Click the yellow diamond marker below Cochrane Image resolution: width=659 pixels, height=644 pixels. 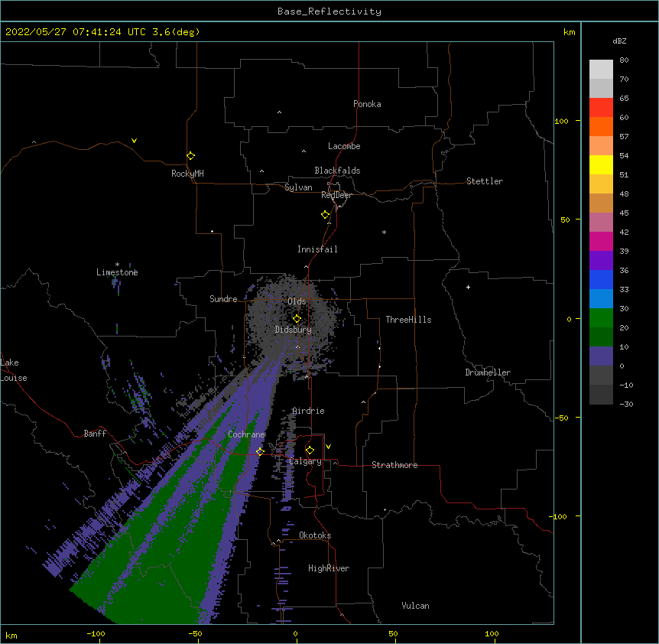[260, 451]
